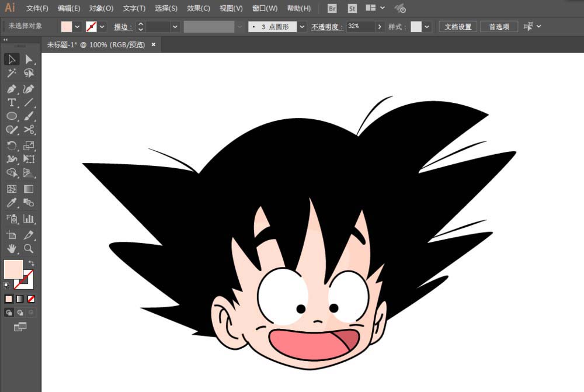The width and height of the screenshot is (584, 392).
Task: Select the Hand tool
Action: [12, 248]
